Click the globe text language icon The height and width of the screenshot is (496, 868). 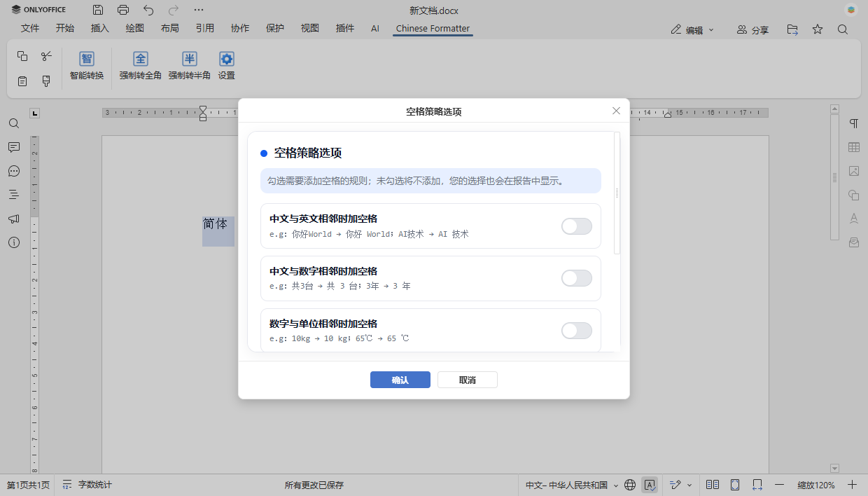tap(630, 485)
